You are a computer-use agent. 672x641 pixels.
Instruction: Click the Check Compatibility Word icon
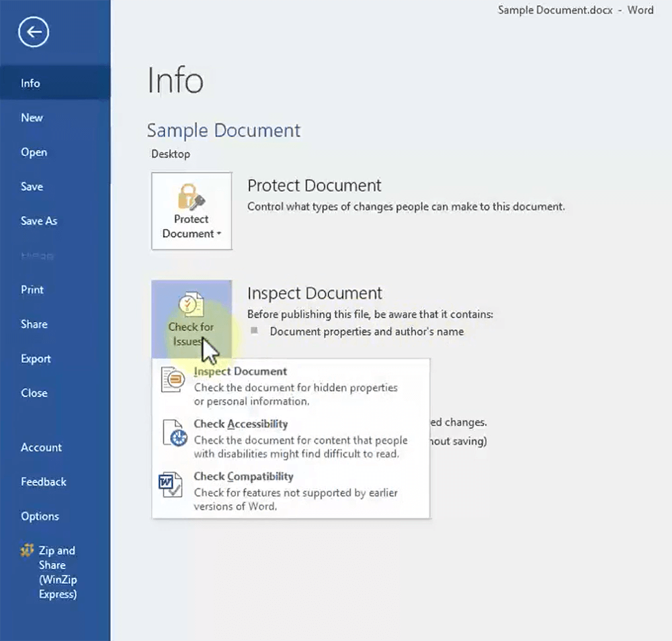171,484
